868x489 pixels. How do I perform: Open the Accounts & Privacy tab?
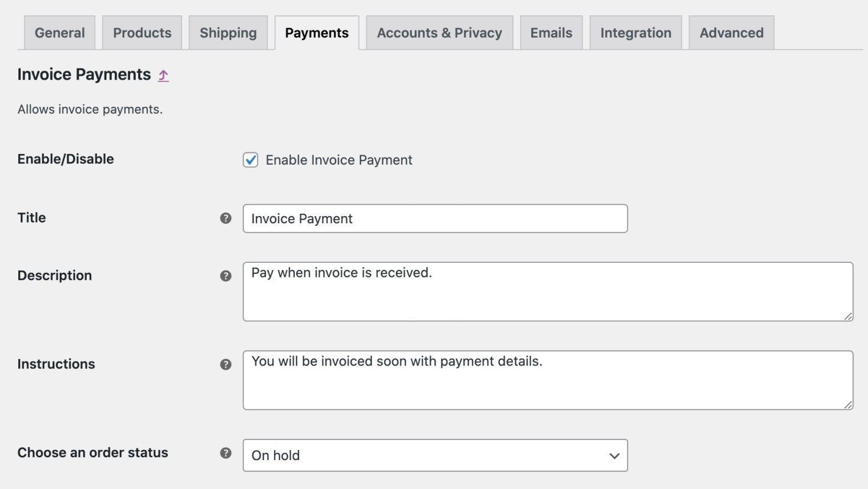439,32
